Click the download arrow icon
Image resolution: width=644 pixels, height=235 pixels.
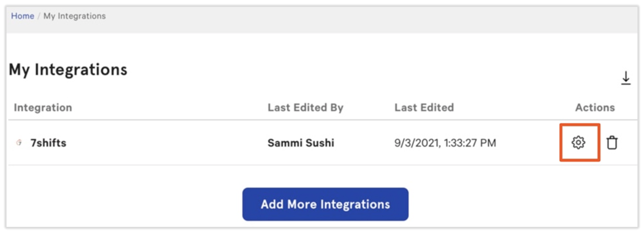click(626, 78)
